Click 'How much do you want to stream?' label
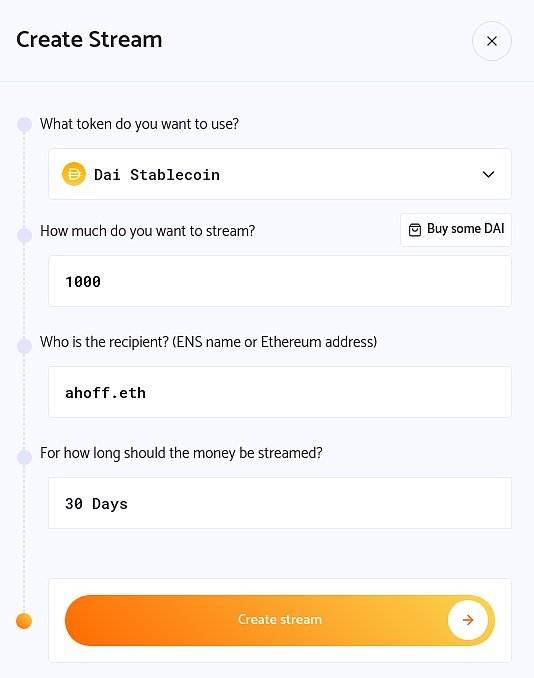Screen dimensions: 534x678 147,231
